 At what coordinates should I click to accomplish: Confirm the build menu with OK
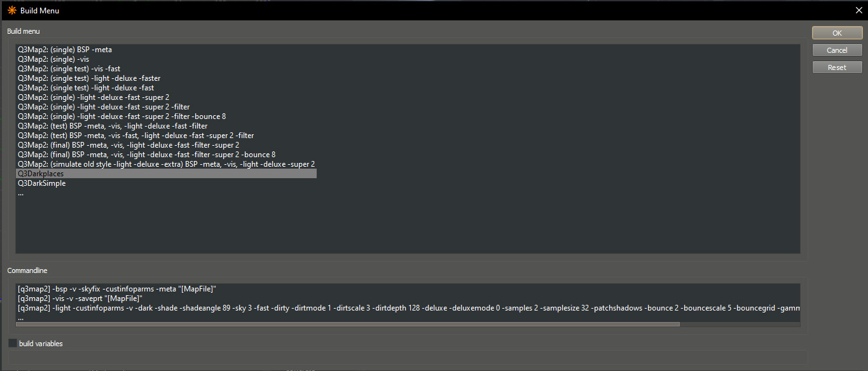[837, 33]
